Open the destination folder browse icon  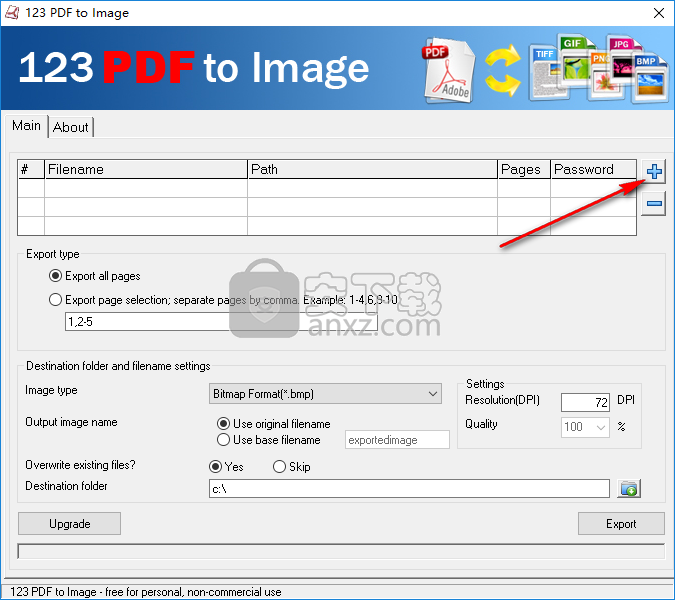tap(629, 489)
